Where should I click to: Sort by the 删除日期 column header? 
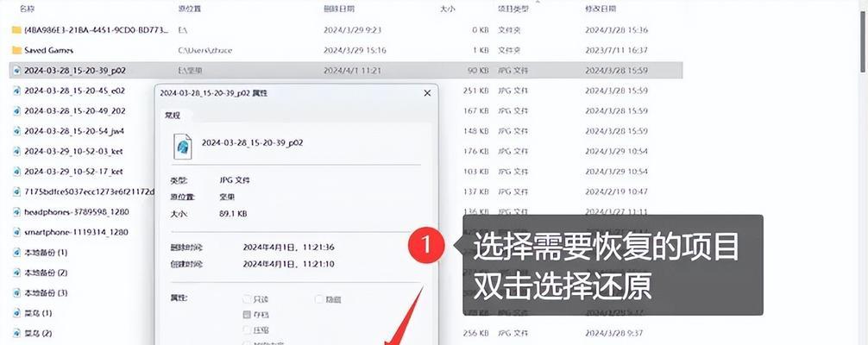339,9
